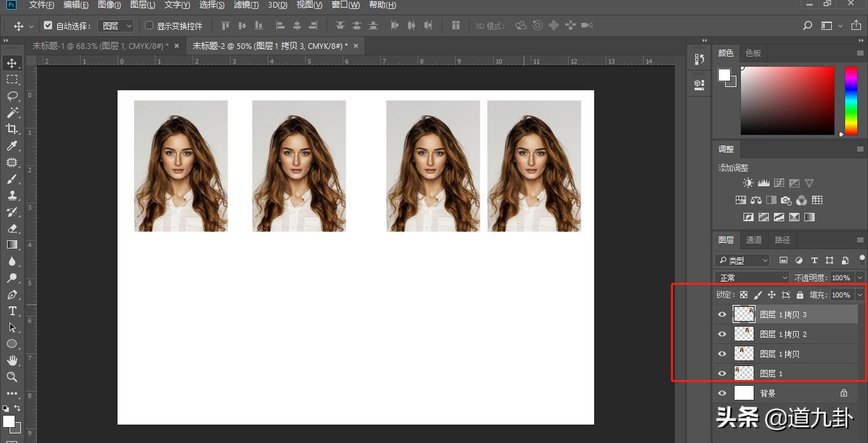Select the Zoom tool
The width and height of the screenshot is (868, 443).
click(12, 377)
